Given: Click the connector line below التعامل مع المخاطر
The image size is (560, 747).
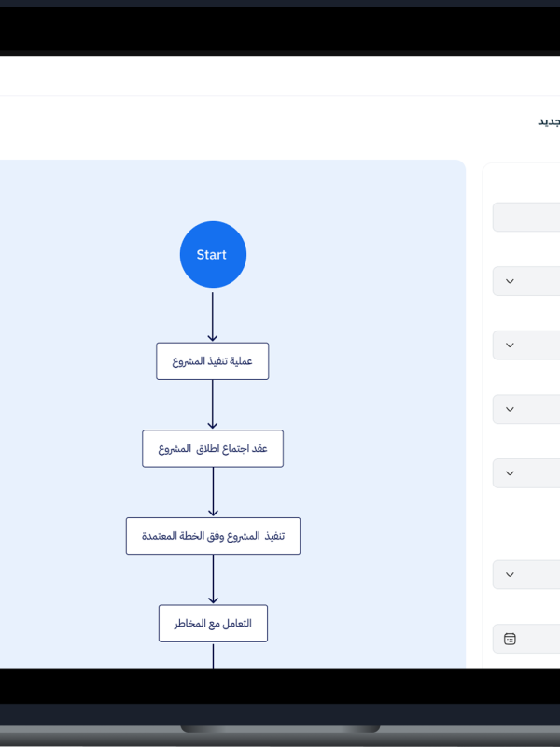Looking at the screenshot, I should tap(213, 655).
